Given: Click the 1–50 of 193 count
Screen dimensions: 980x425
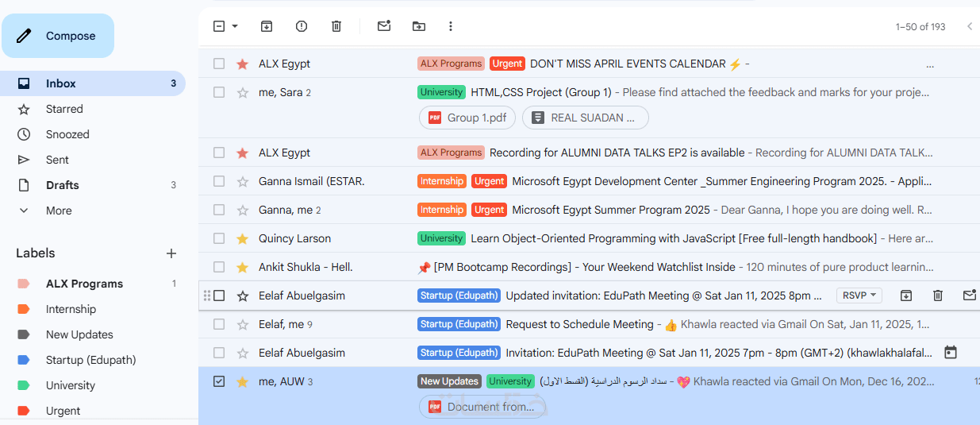Looking at the screenshot, I should point(920,26).
